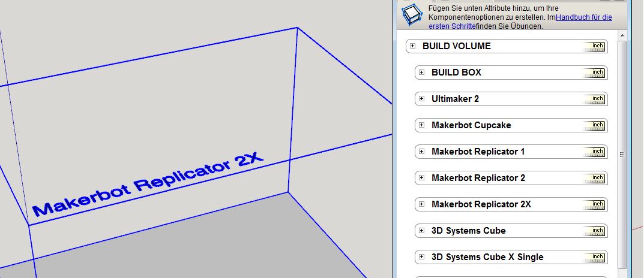
Task: Click the Ultimaker 2 inch units icon
Action: click(595, 99)
